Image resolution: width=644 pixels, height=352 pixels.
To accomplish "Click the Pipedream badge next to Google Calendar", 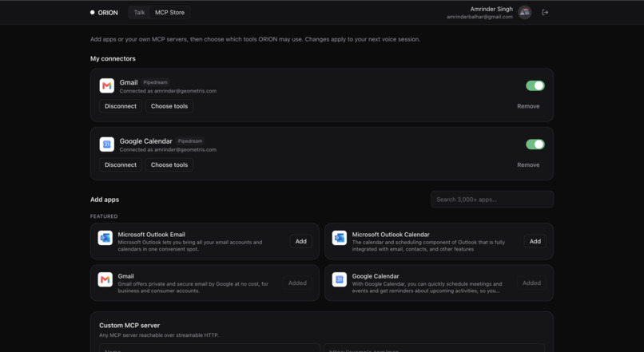I will [190, 141].
